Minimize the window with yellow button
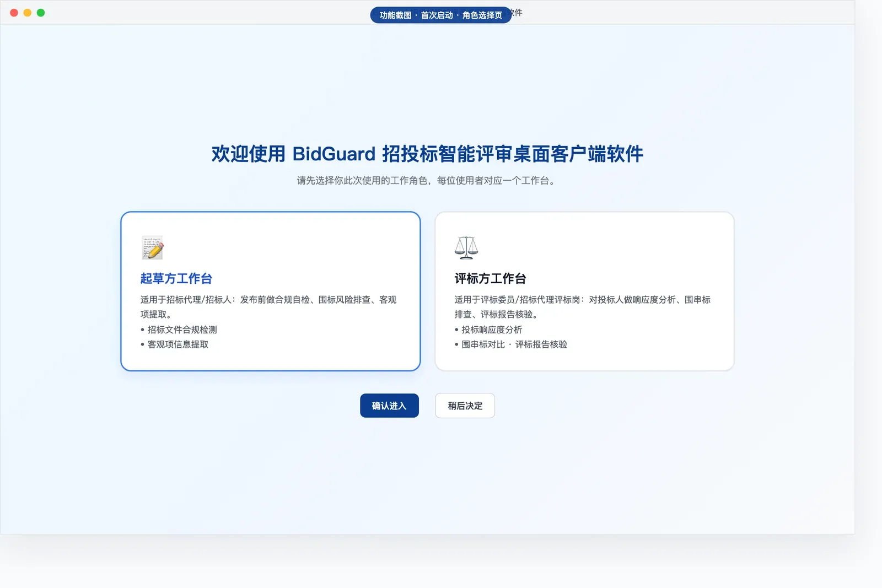Screen dimensions: 882x588 28,13
